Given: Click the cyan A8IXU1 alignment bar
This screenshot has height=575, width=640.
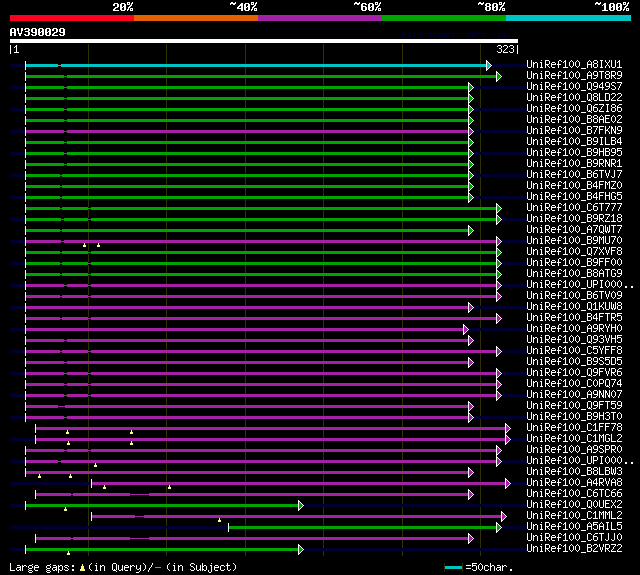Looking at the screenshot, I should click(x=256, y=65).
